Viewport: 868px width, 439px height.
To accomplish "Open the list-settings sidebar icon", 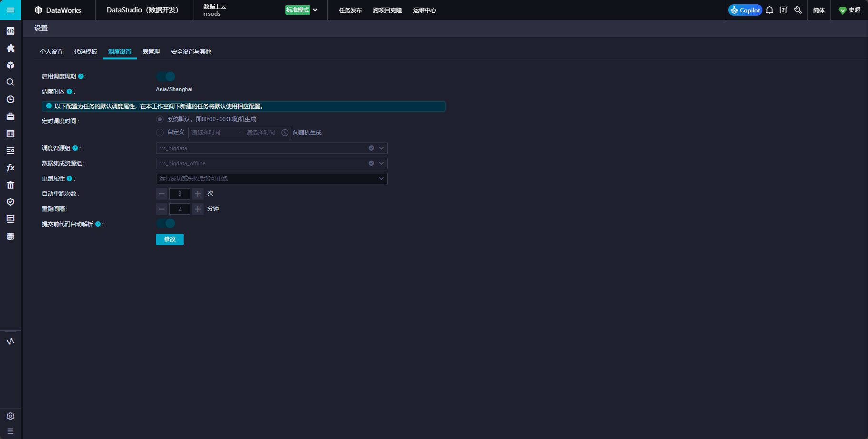I will [x=10, y=151].
